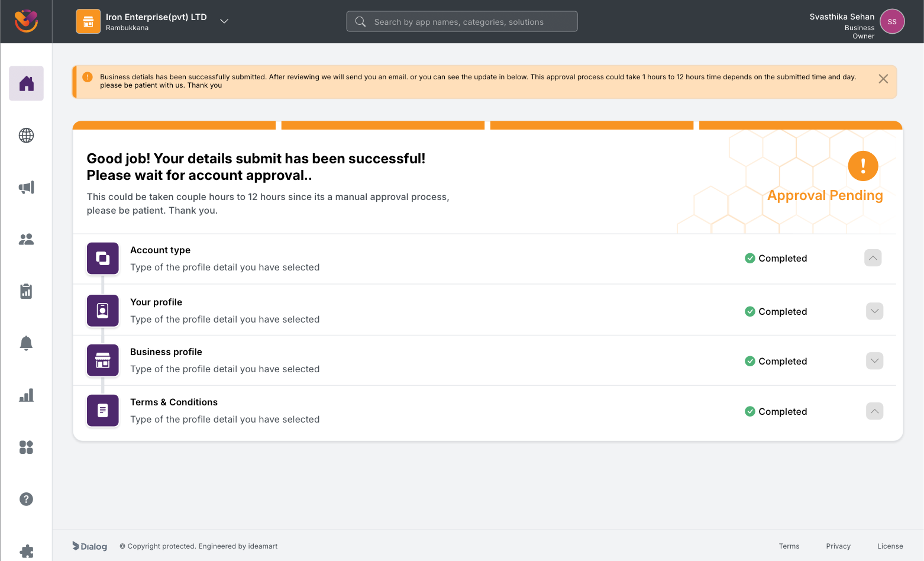Open the users group sidebar icon
924x561 pixels.
pos(26,239)
